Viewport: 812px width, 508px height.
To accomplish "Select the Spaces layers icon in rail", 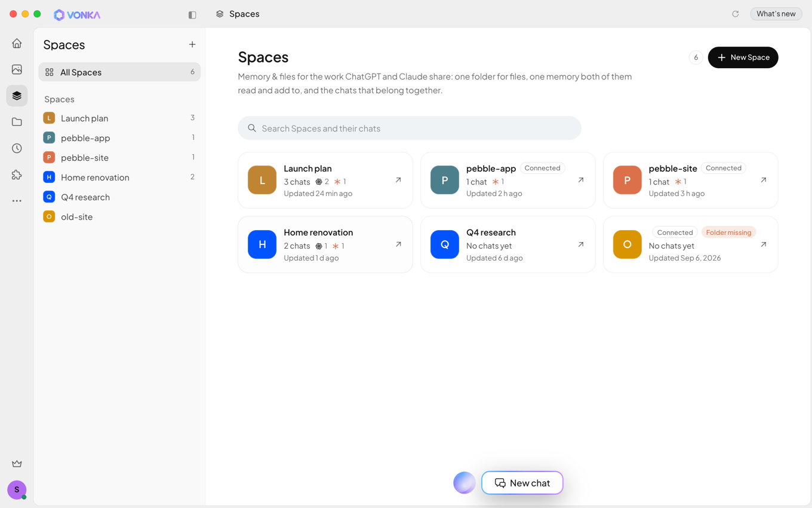I will coord(17,96).
